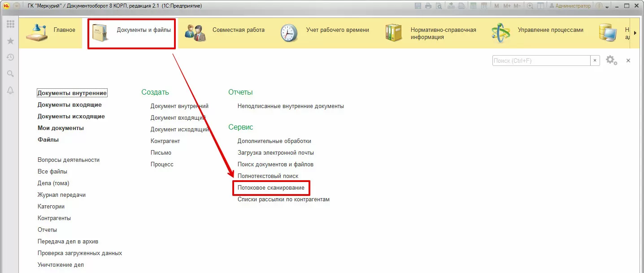Switch to Совместная работа section

[x=225, y=33]
